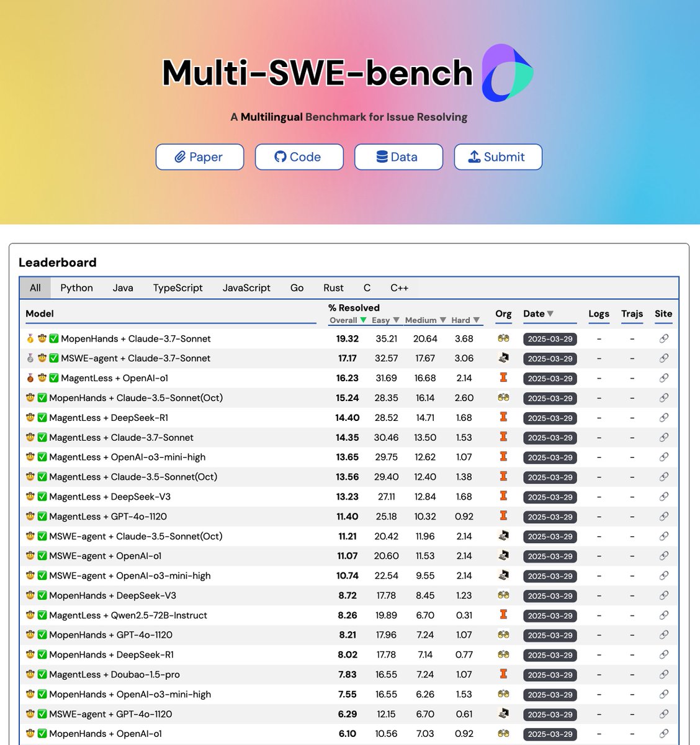Click org icon for MagentLess + Doubao-1.5-pro

(x=503, y=674)
